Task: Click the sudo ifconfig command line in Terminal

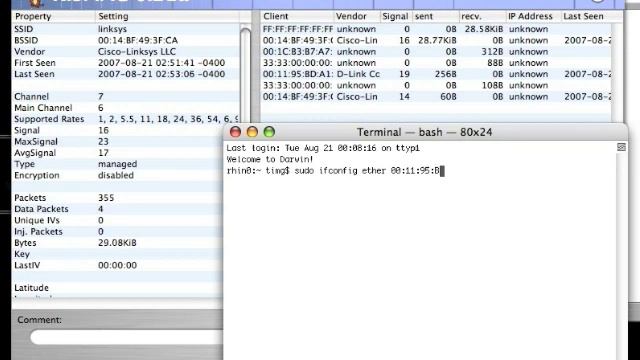Action: tap(335, 171)
